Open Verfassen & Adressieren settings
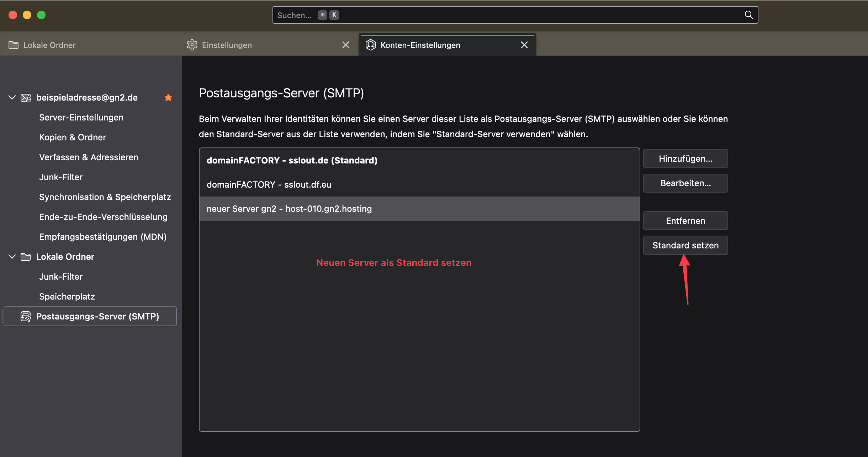 tap(89, 157)
